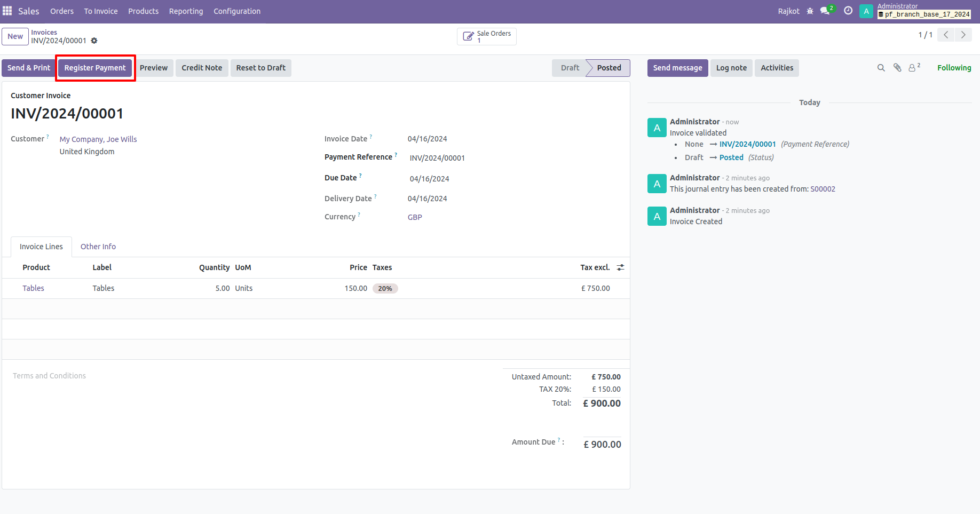Open the apps grid menu
Viewport: 980px width, 514px height.
pyautogui.click(x=7, y=11)
